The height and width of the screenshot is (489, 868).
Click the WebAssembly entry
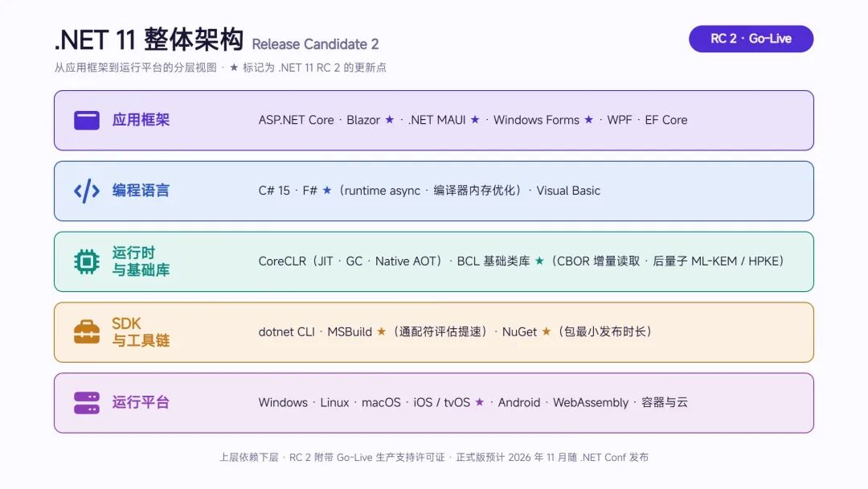(x=591, y=403)
